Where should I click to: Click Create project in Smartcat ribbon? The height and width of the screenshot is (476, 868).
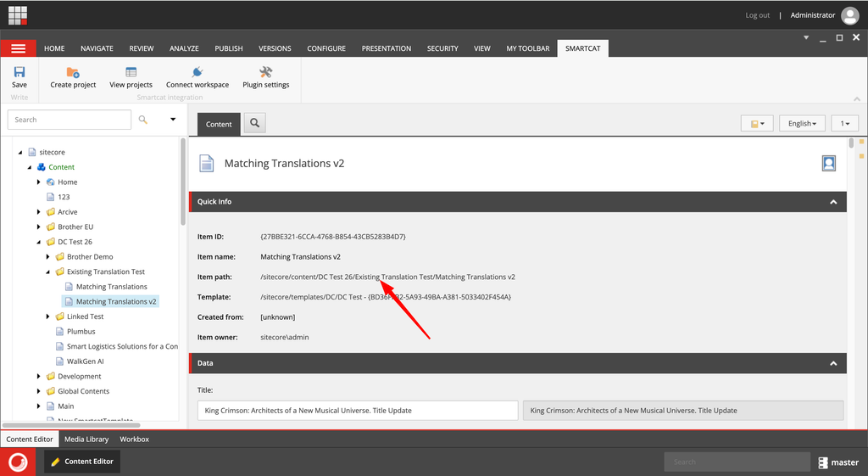[x=73, y=77]
